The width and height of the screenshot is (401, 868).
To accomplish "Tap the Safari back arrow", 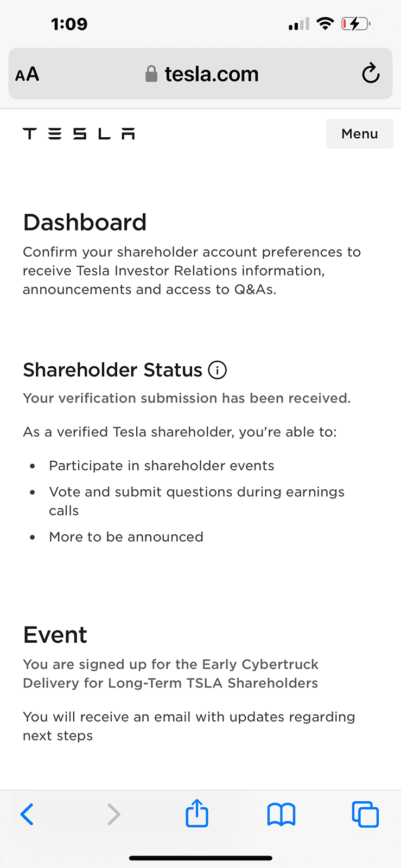I will point(27,814).
